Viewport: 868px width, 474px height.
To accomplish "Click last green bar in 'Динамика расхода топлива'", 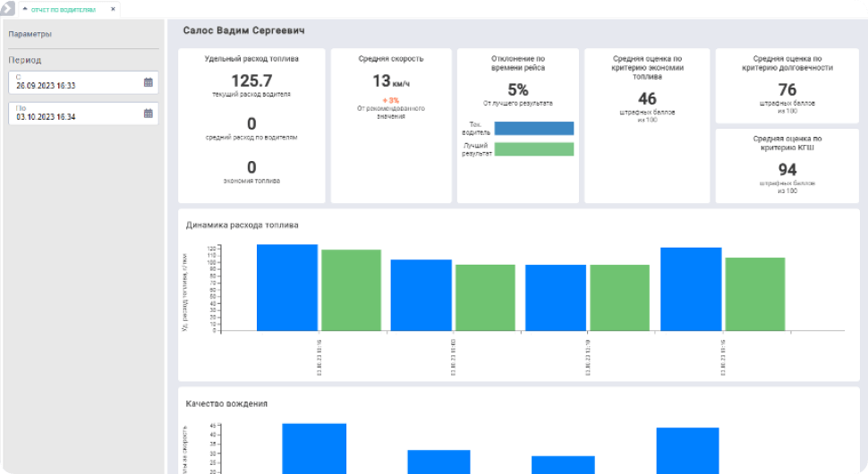I will [x=754, y=294].
